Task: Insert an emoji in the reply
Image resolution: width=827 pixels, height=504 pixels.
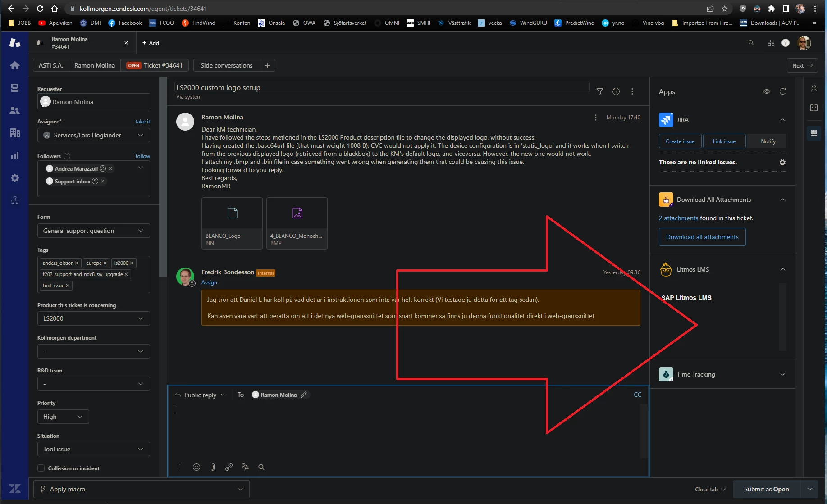Action: pyautogui.click(x=196, y=467)
